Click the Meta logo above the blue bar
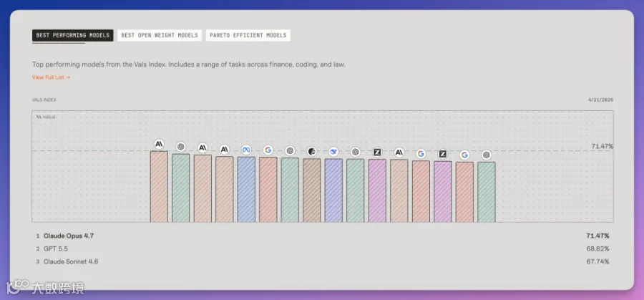This screenshot has height=300, width=644. pyautogui.click(x=246, y=150)
